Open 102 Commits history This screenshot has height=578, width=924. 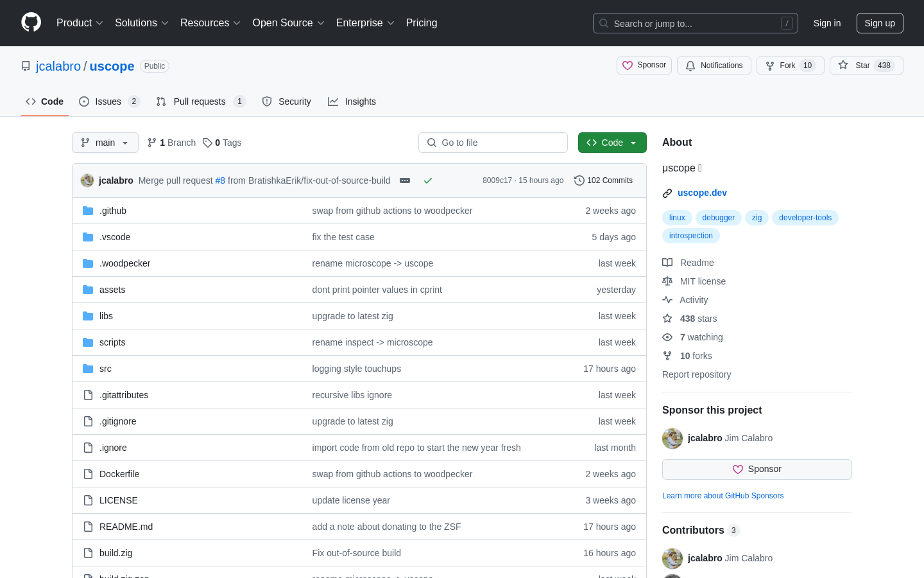point(604,180)
